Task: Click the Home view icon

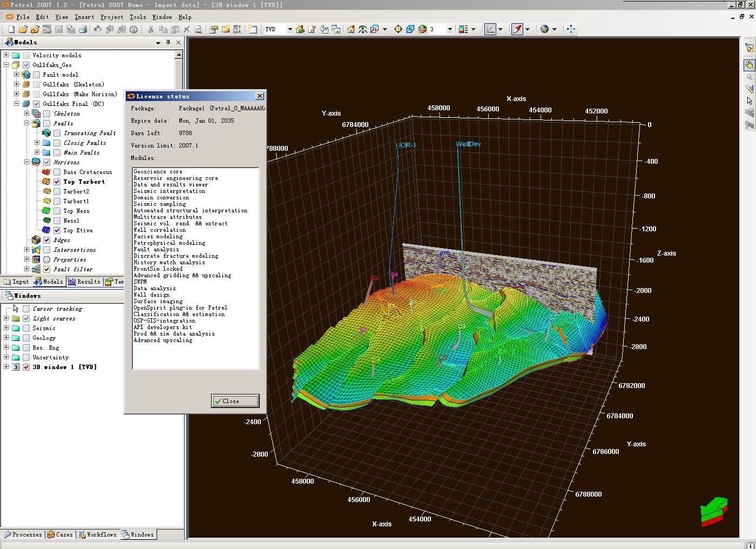Action: (350, 29)
